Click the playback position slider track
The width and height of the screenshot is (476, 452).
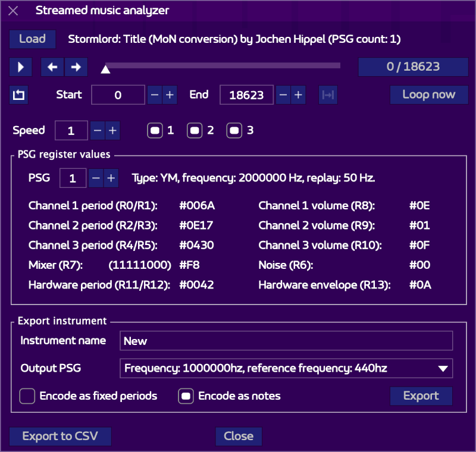point(223,65)
